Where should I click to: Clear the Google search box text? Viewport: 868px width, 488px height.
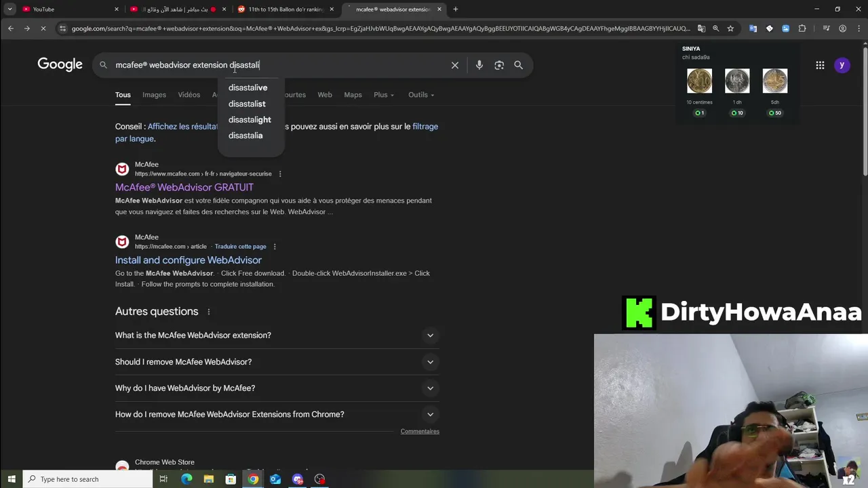click(455, 65)
